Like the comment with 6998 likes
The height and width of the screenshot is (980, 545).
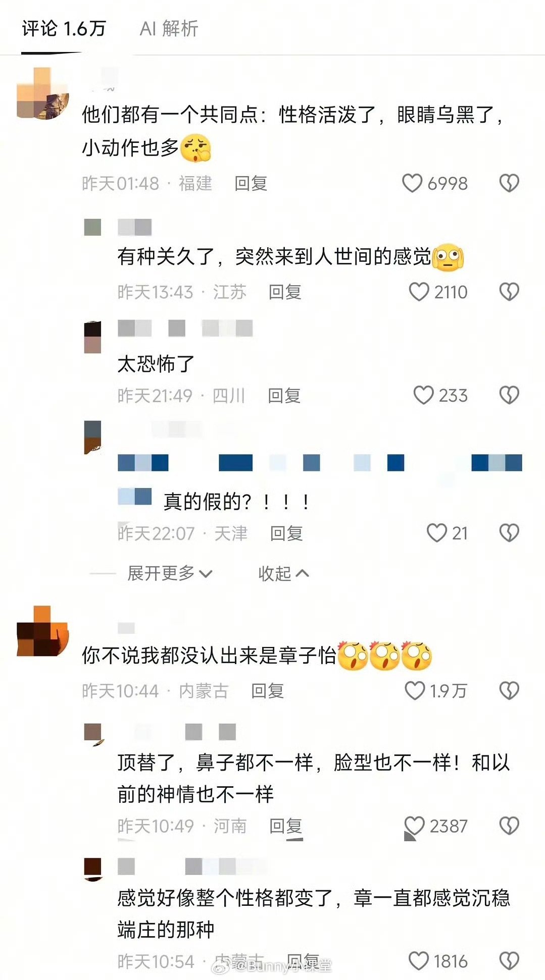[412, 183]
